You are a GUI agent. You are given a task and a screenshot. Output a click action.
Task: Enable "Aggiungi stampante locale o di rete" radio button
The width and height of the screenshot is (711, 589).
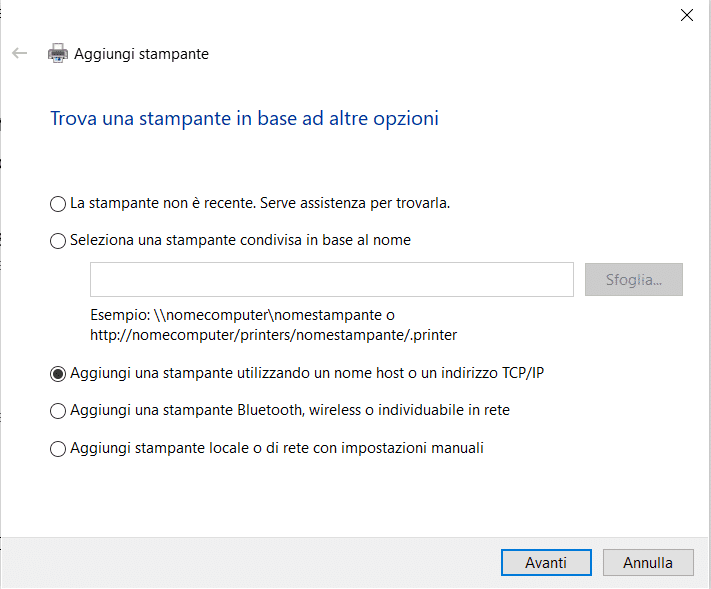click(x=58, y=449)
